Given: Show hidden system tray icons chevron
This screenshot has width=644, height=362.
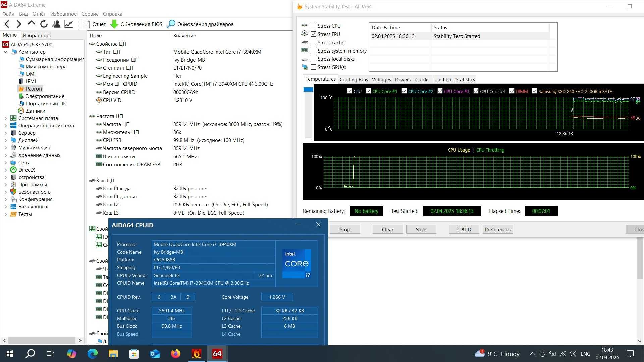Looking at the screenshot, I should 532,354.
